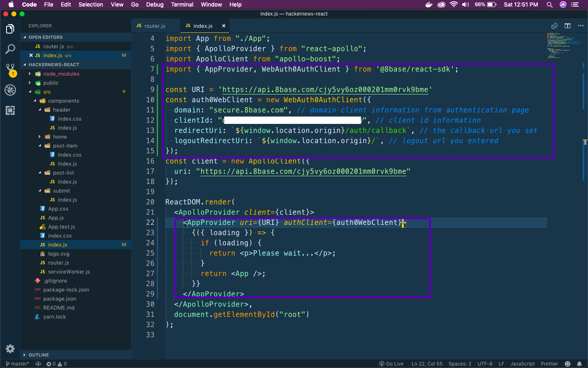Click the master* git branch indicator
The image size is (588, 368).
pyautogui.click(x=17, y=364)
